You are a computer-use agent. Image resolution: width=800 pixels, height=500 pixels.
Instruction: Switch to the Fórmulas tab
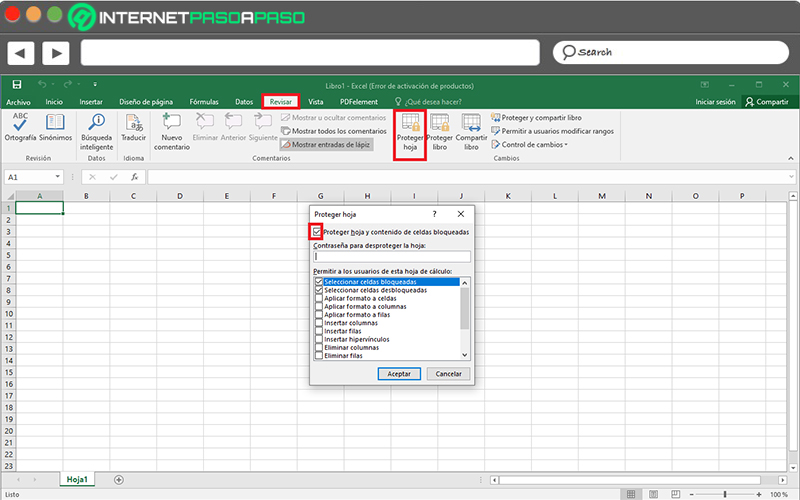(x=204, y=102)
